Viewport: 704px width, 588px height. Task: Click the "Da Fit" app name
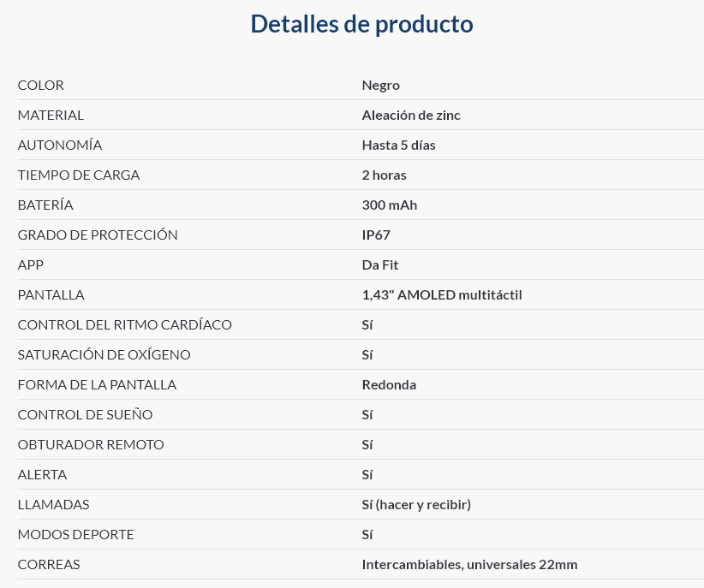(380, 265)
